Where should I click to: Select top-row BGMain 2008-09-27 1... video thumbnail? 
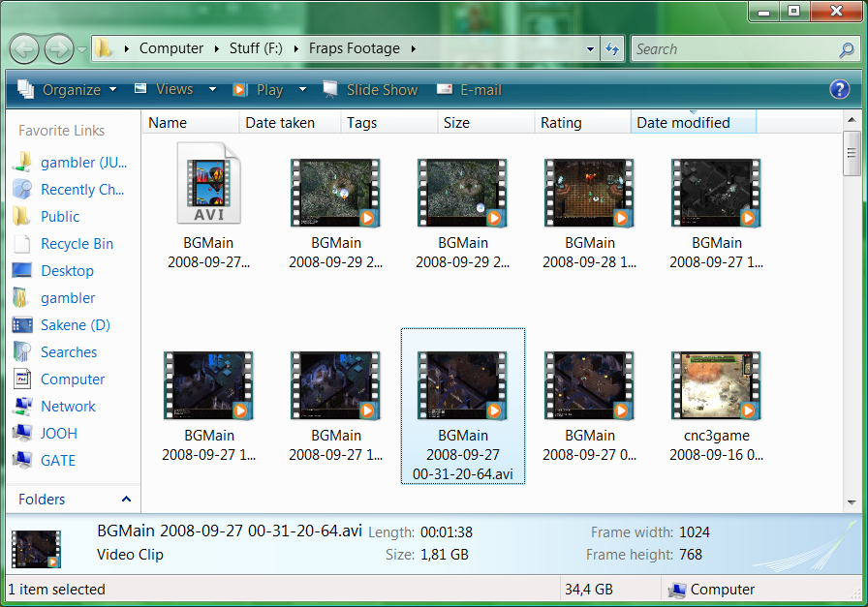coord(716,193)
